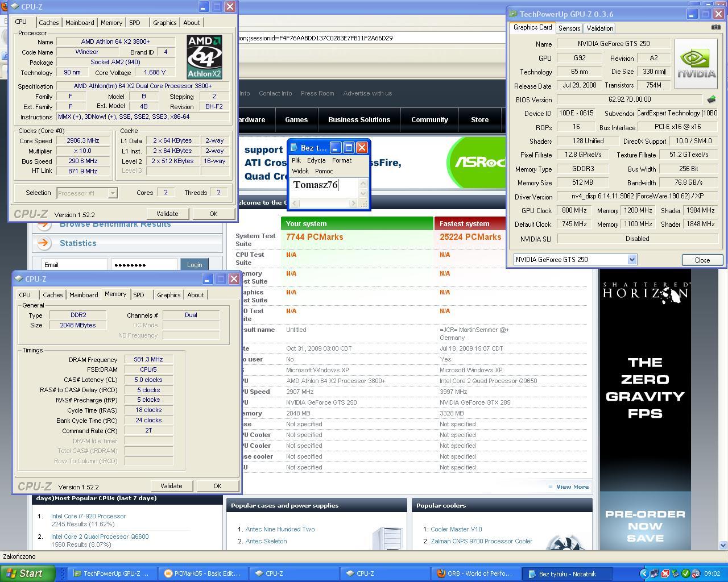Click the Contact Info link
This screenshot has height=582, width=728.
[275, 93]
